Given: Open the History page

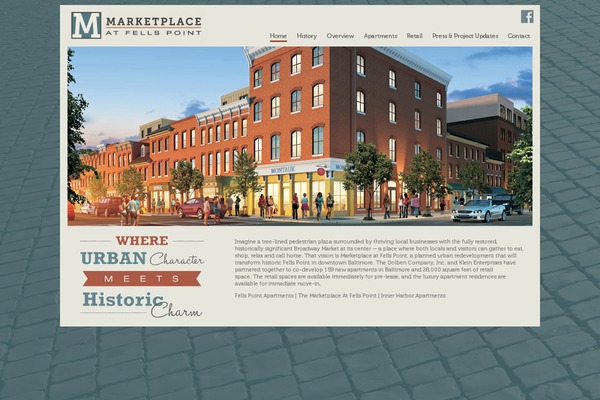Looking at the screenshot, I should (307, 36).
